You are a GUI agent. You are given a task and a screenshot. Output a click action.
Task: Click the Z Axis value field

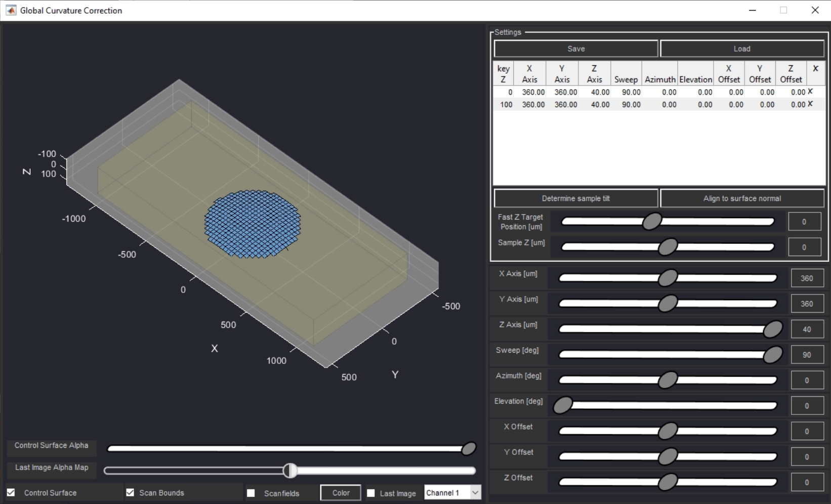[807, 329]
